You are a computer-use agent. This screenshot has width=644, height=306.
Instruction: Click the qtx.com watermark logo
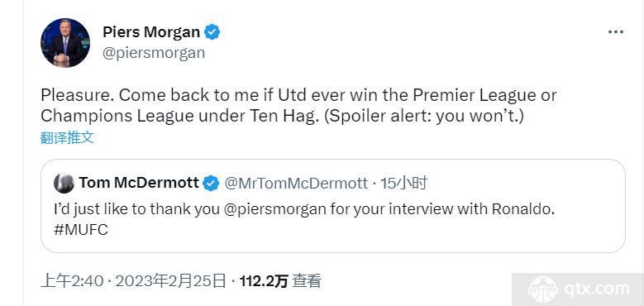point(543,289)
